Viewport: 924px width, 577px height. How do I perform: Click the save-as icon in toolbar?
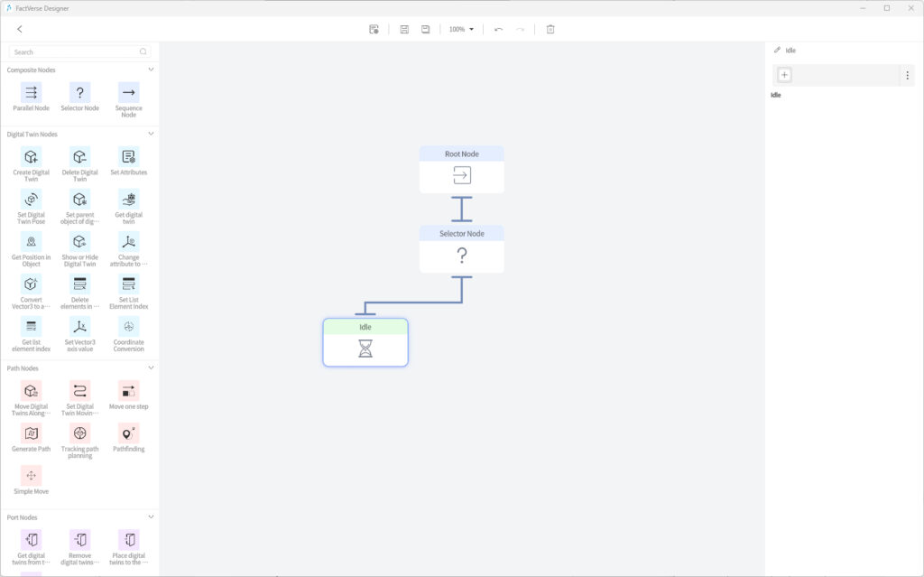[426, 29]
